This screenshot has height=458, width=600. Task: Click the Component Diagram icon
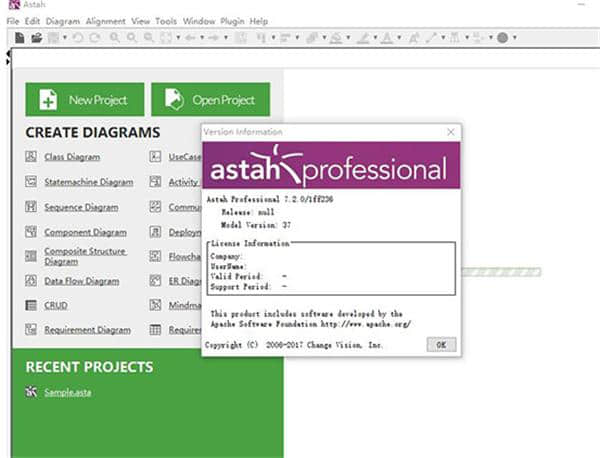(33, 232)
